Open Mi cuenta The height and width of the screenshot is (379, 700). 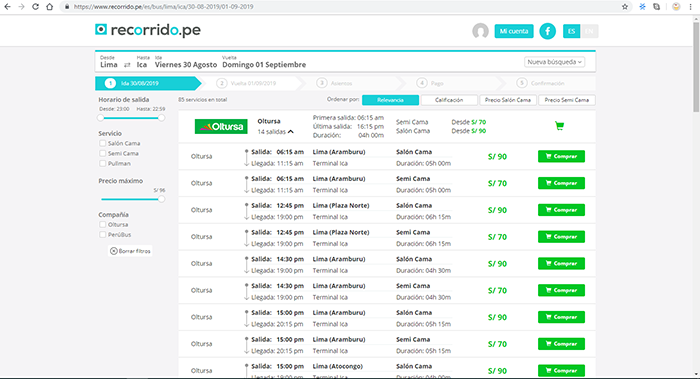pyautogui.click(x=514, y=31)
